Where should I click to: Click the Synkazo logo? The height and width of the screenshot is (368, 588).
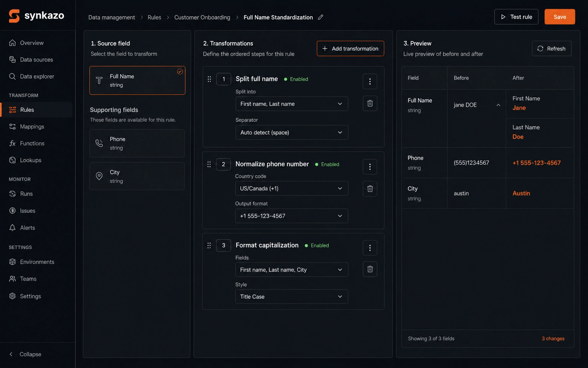pyautogui.click(x=36, y=16)
